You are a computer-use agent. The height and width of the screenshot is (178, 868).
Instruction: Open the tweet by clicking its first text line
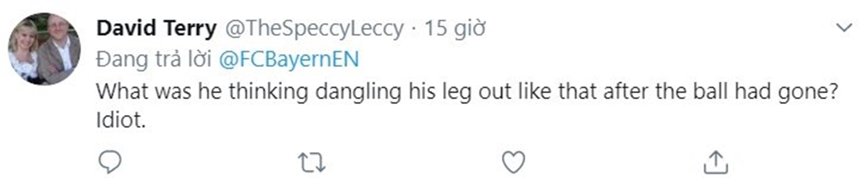466,91
